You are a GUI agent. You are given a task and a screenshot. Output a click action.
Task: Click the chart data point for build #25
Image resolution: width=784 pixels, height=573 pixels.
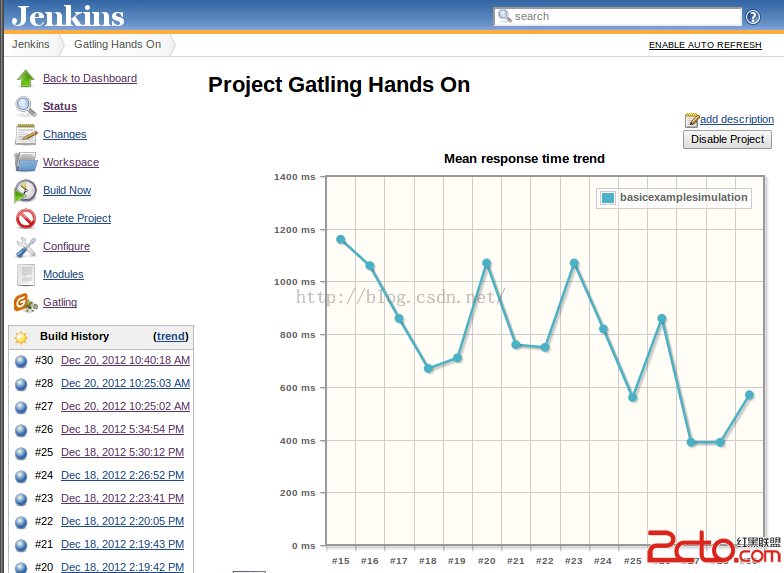(632, 398)
